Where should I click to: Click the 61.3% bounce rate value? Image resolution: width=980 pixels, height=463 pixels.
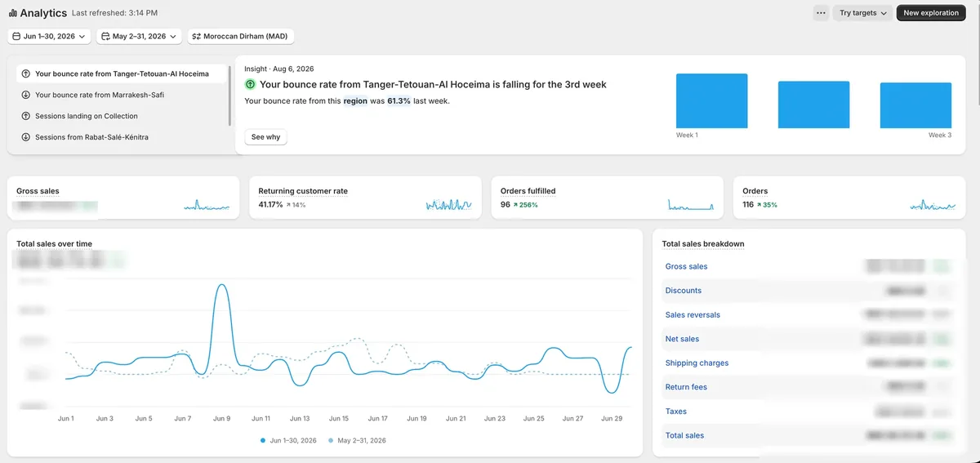[399, 100]
